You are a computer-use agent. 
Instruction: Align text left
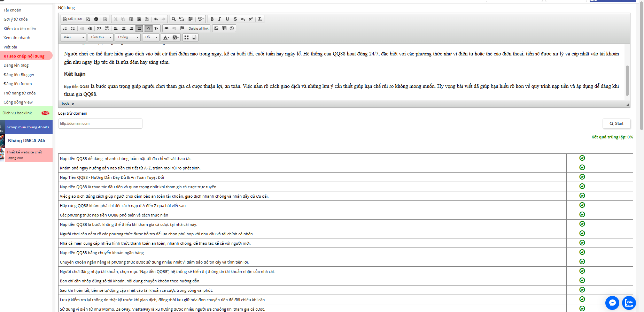point(116,28)
